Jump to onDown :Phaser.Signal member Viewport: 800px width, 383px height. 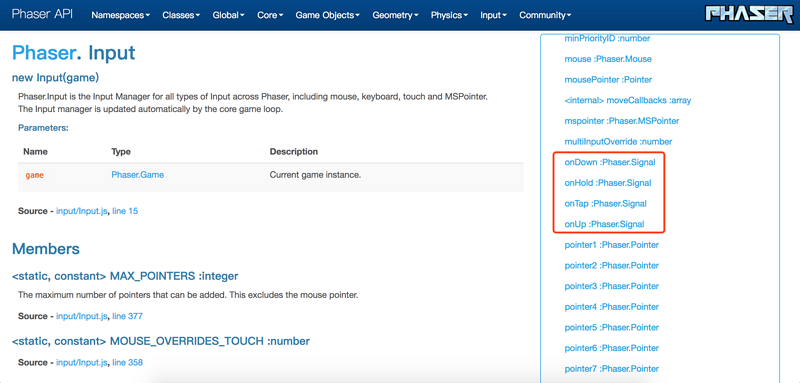pyautogui.click(x=610, y=162)
